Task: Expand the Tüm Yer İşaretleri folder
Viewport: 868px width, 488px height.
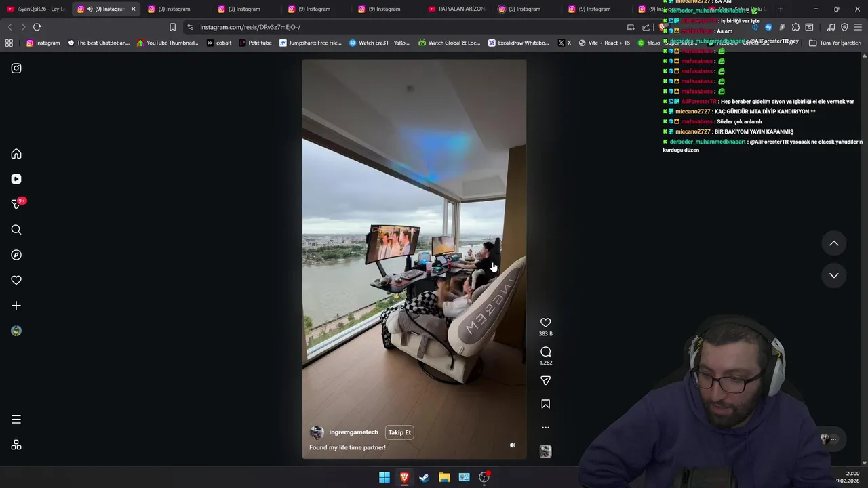Action: (835, 43)
